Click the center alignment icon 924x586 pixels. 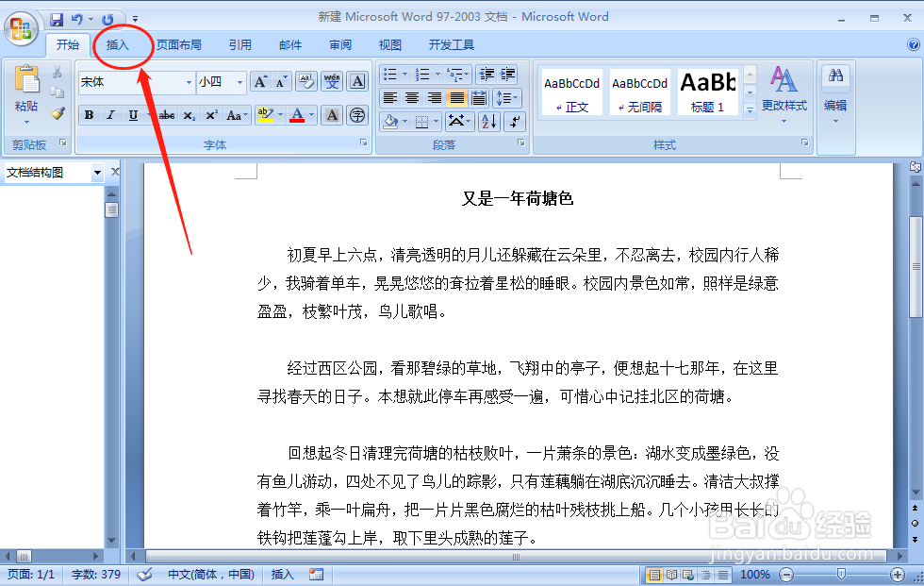coord(413,96)
